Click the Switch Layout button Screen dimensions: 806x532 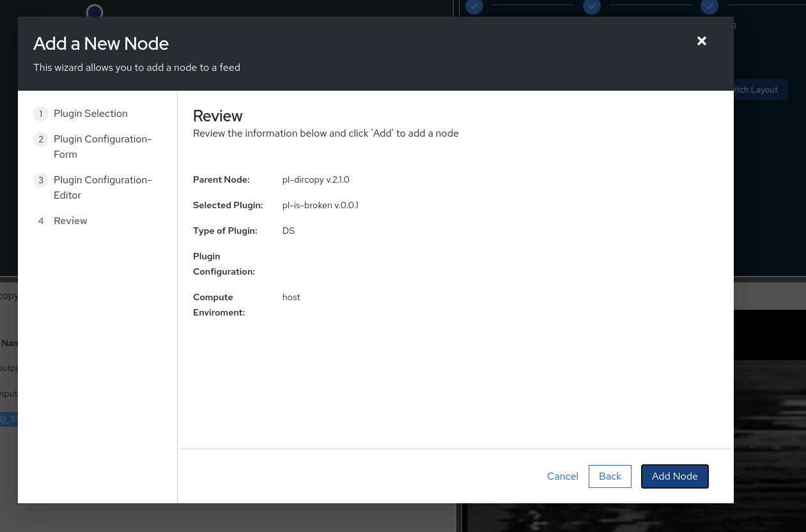tap(754, 89)
